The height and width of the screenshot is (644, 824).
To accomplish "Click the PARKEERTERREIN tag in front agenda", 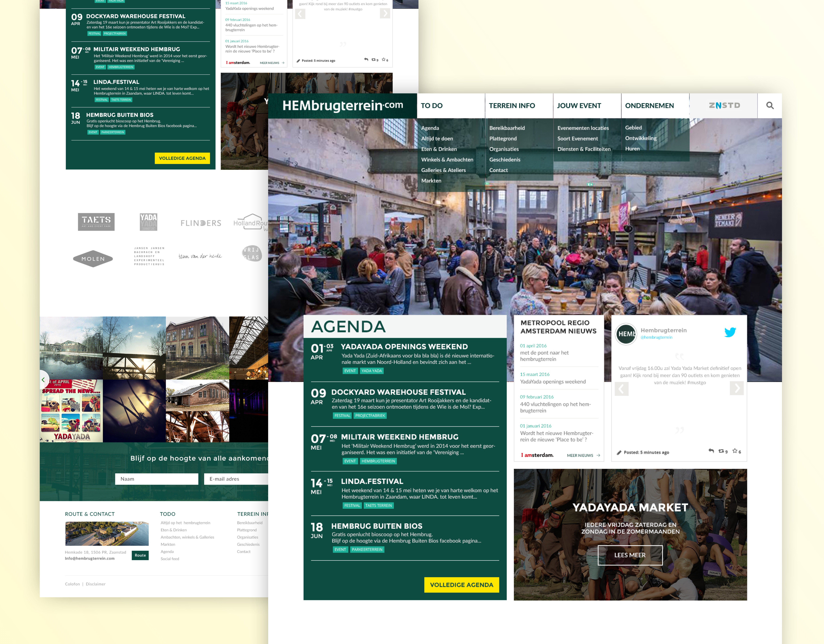I will point(367,549).
